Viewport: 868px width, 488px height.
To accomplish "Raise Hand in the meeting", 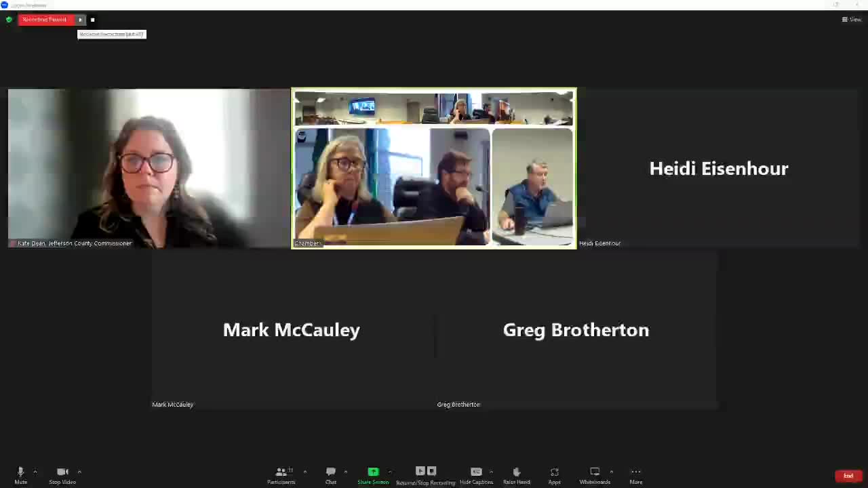I will click(516, 474).
